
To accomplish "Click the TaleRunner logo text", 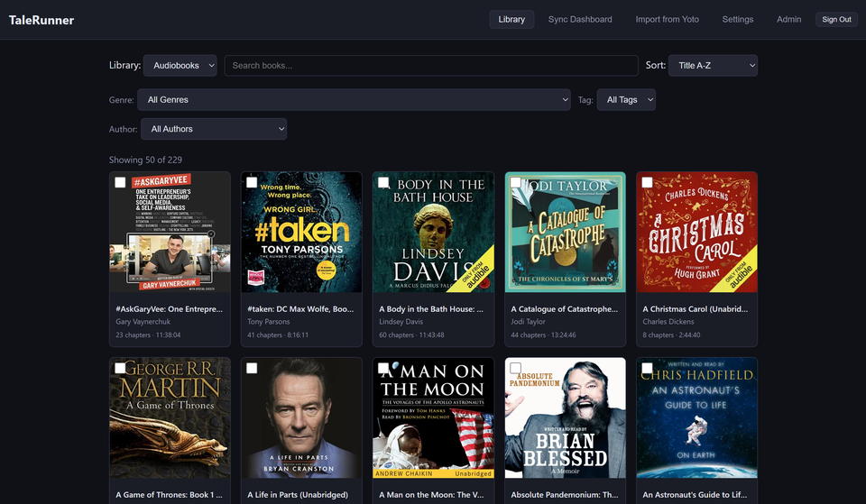I will 41,20.
